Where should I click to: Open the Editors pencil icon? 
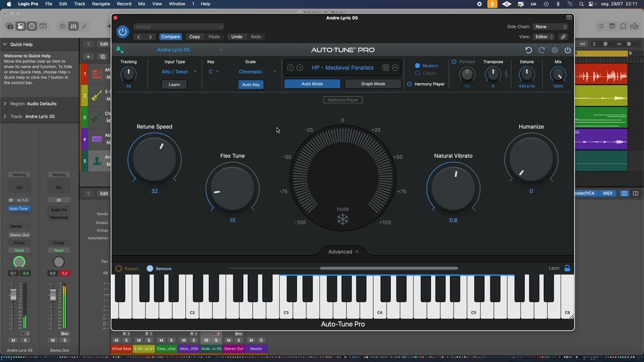[x=85, y=26]
